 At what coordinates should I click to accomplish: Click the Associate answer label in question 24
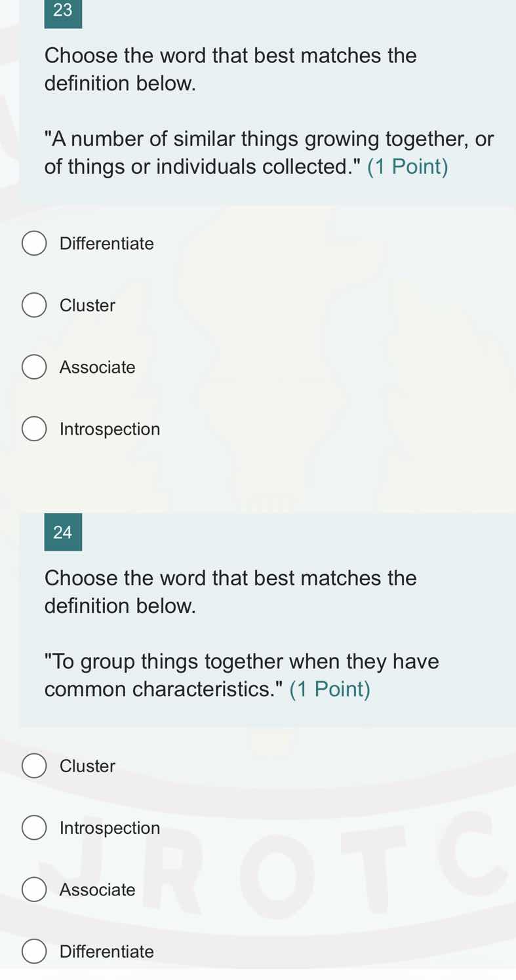tap(96, 889)
